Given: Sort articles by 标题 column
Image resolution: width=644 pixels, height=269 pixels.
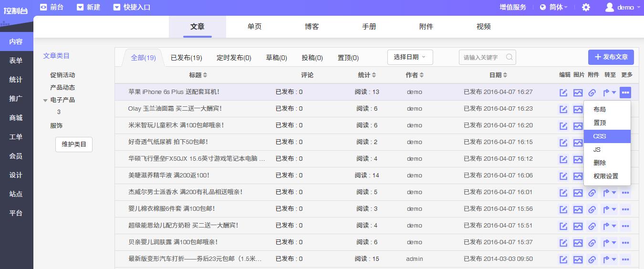Looking at the screenshot, I should click(x=198, y=75).
